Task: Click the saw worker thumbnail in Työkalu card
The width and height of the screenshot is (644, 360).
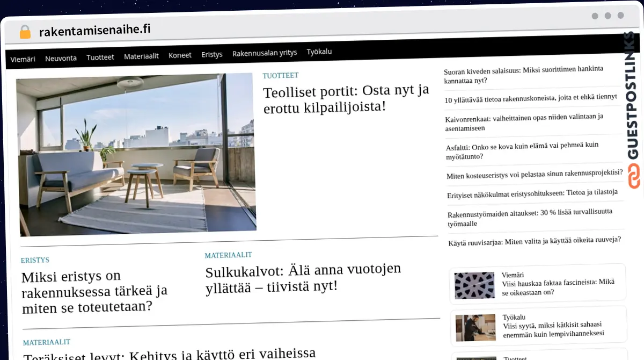Action: 475,327
